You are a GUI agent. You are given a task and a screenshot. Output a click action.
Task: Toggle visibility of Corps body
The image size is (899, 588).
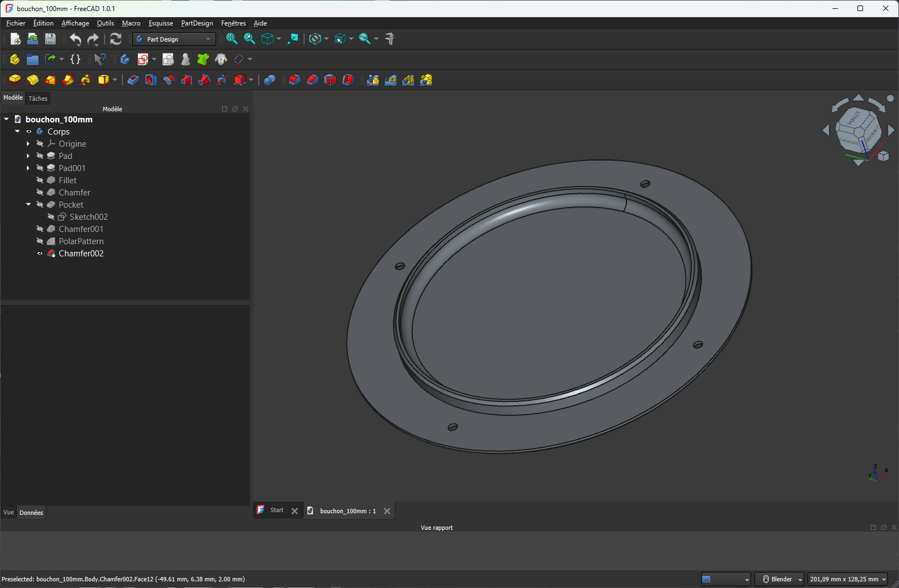(x=29, y=132)
